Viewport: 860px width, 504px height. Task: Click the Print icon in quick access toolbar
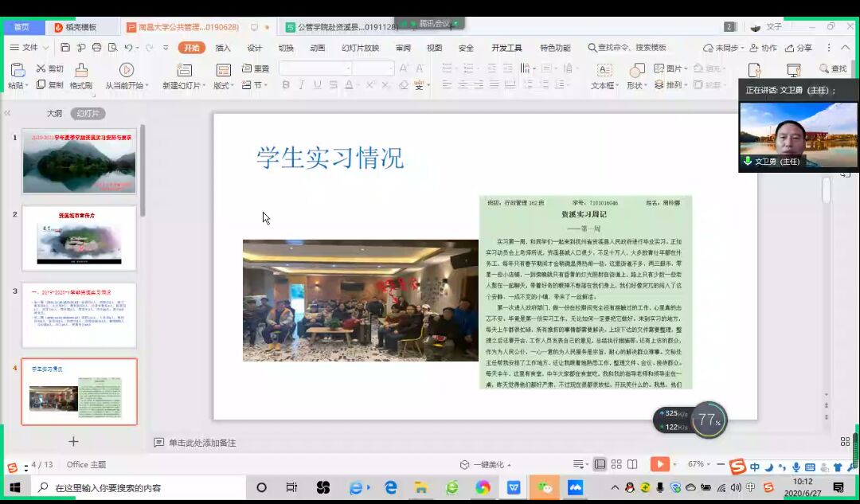[96, 48]
